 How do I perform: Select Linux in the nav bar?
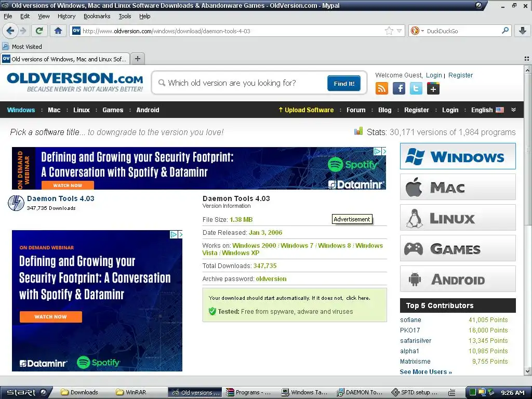pos(82,110)
